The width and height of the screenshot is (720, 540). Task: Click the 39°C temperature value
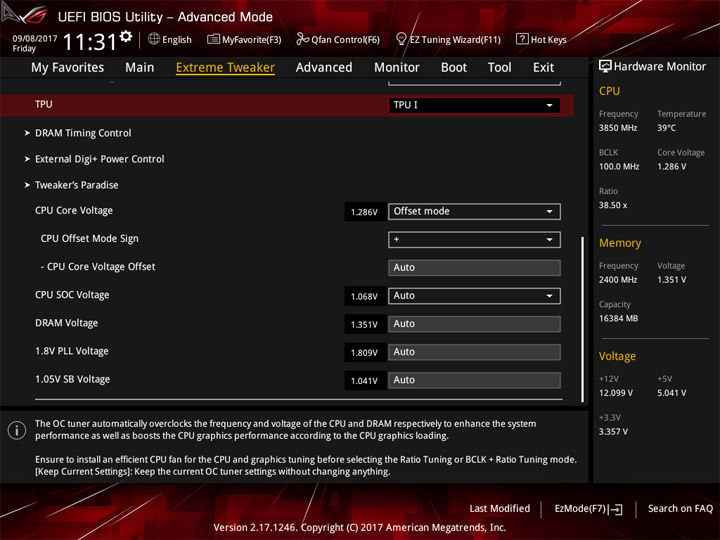(666, 128)
